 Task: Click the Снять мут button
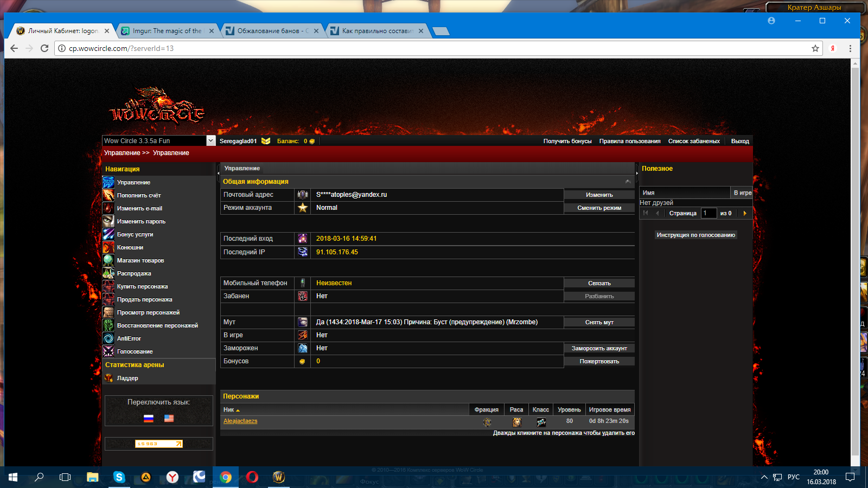(599, 322)
